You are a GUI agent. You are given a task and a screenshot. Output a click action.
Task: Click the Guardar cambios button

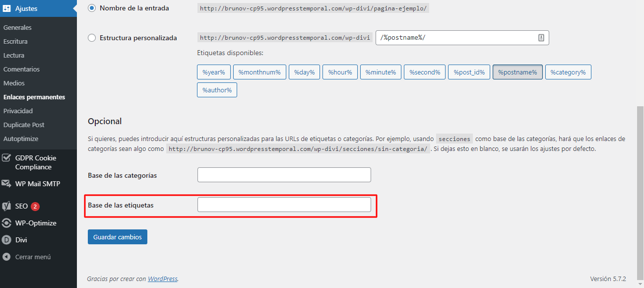(x=118, y=237)
